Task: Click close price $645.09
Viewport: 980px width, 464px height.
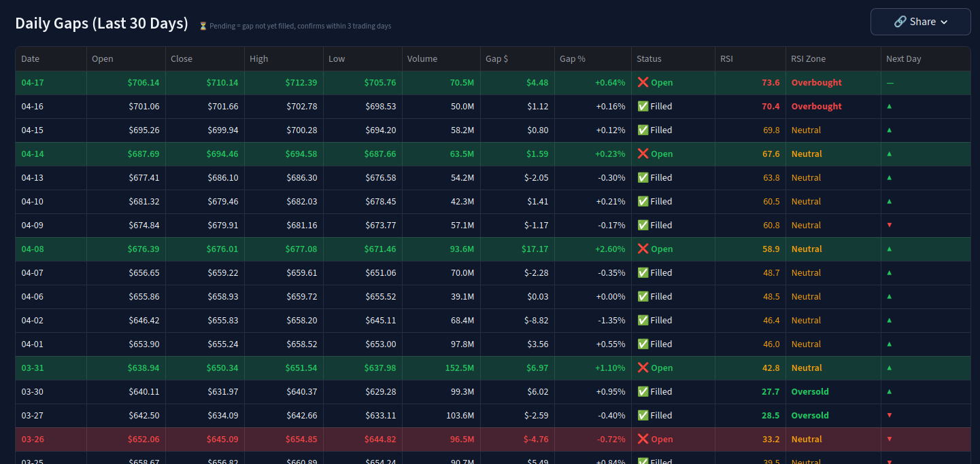Action: [222, 439]
